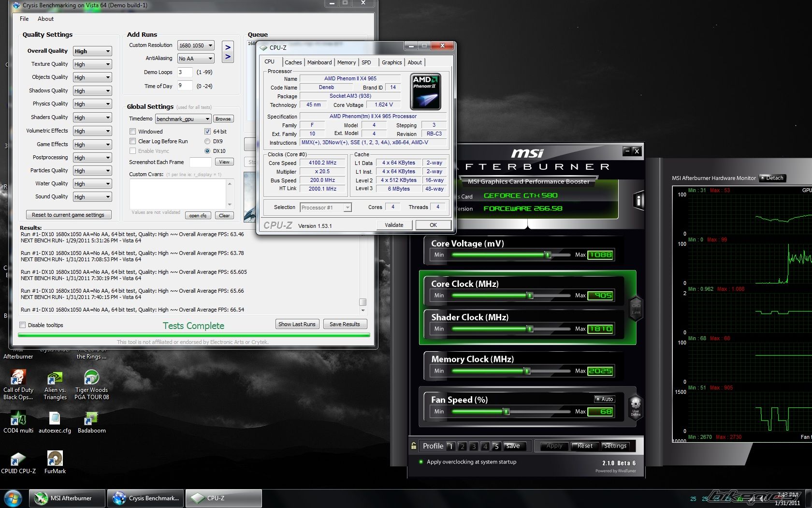Image resolution: width=812 pixels, height=508 pixels.
Task: Switch to Caches tab in CPU-Z
Action: coord(293,62)
